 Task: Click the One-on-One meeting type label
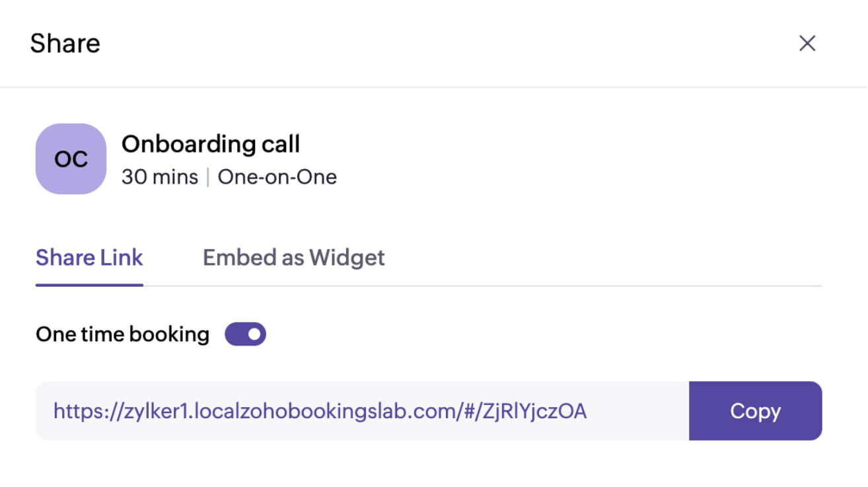click(277, 177)
